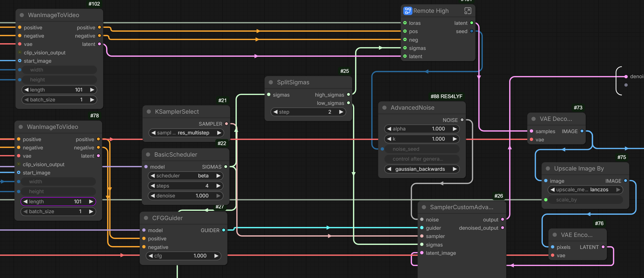
Task: Open the Remote High subgraph icon
Action: pos(407,11)
